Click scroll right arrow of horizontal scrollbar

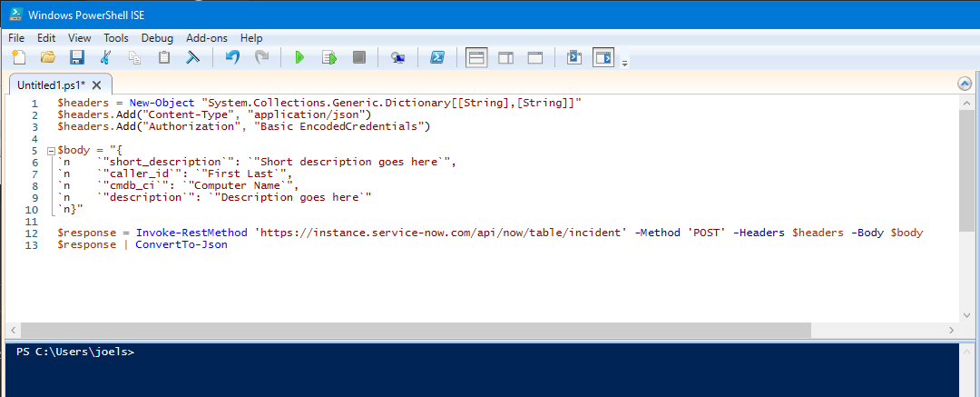tap(951, 330)
